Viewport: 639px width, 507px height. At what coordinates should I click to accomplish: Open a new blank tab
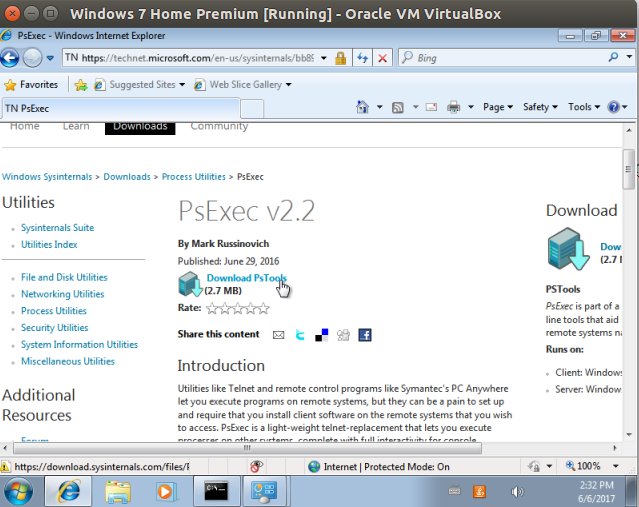click(x=252, y=109)
